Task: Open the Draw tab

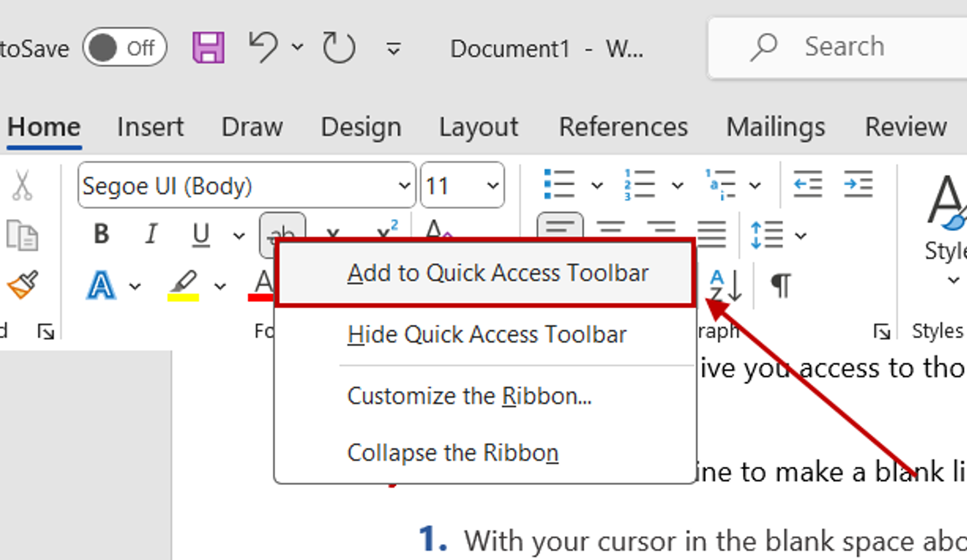Action: pos(252,126)
